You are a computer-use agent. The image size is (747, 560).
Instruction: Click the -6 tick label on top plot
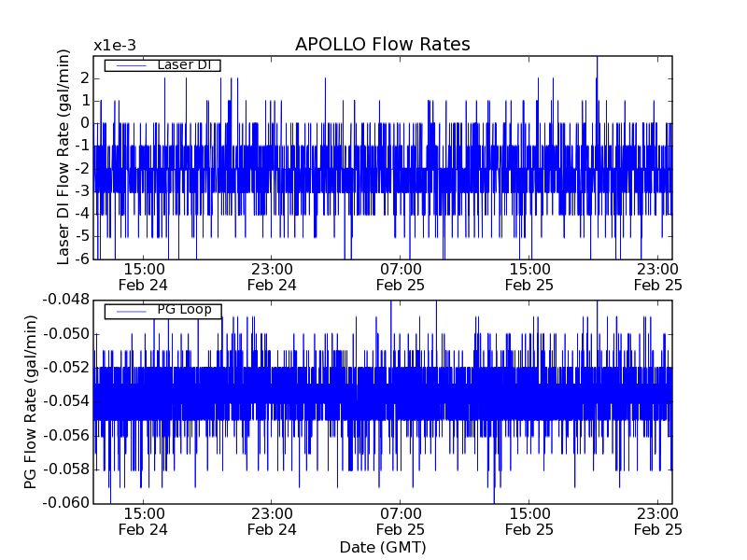coord(81,259)
